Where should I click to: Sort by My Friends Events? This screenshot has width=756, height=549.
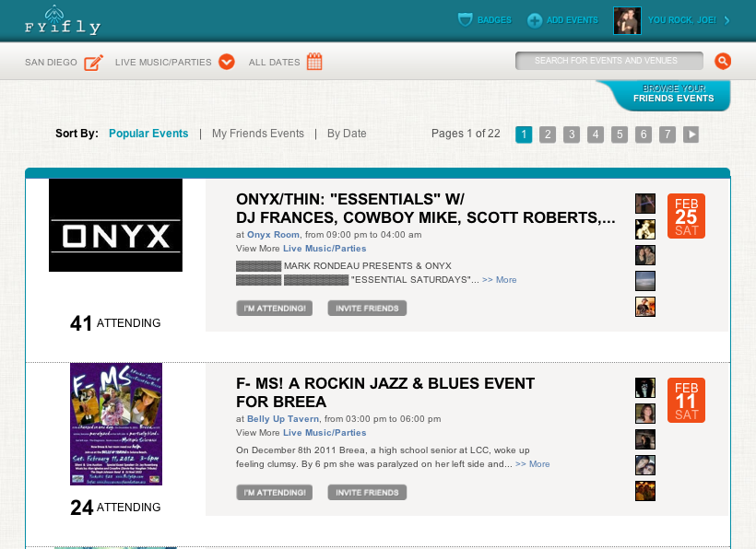pos(258,134)
